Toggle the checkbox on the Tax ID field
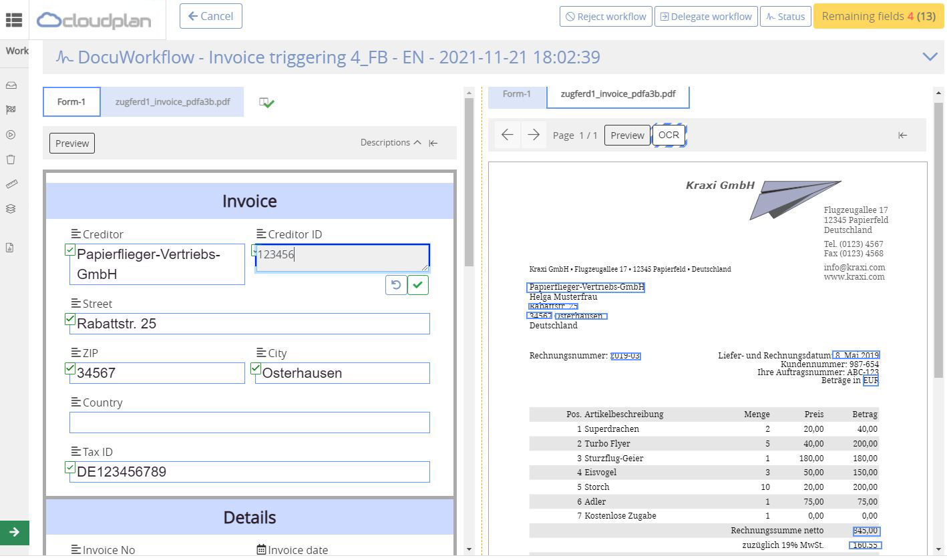Image resolution: width=947 pixels, height=560 pixels. (x=70, y=467)
